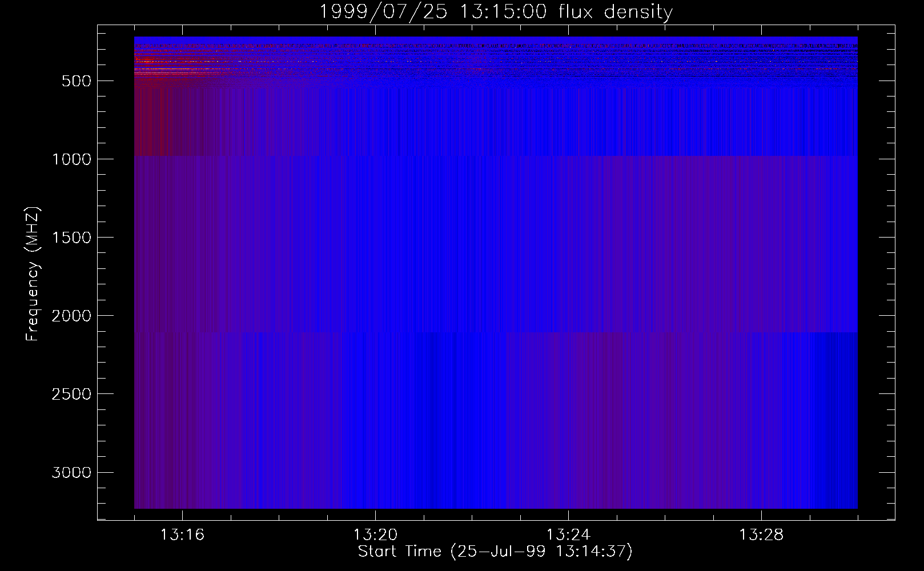Click the 13:24 time tick label

point(568,535)
